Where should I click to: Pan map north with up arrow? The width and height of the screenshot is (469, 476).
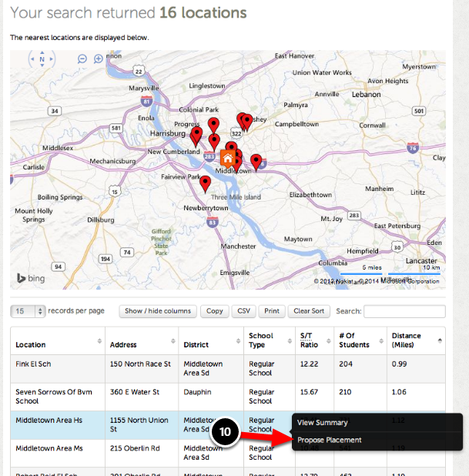click(x=42, y=52)
